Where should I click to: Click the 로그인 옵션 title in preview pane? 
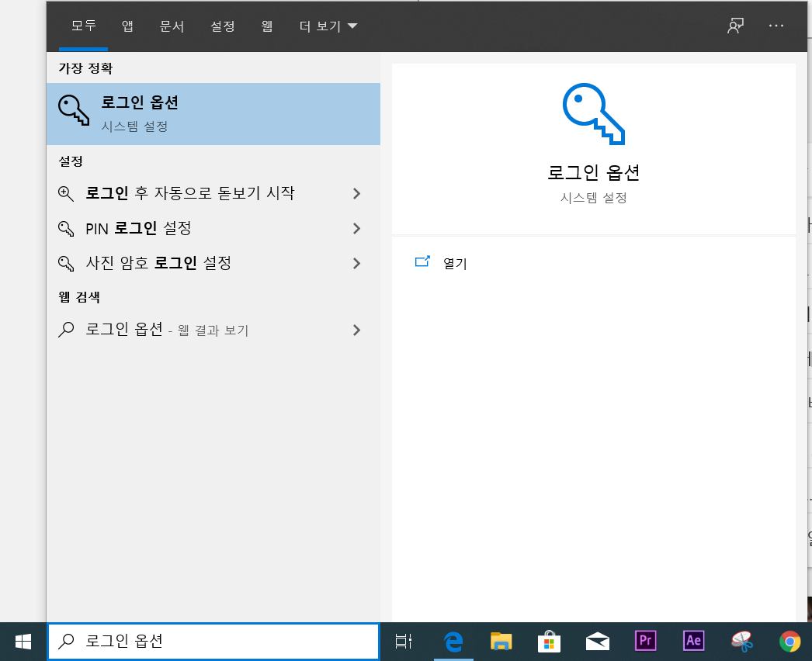(593, 172)
